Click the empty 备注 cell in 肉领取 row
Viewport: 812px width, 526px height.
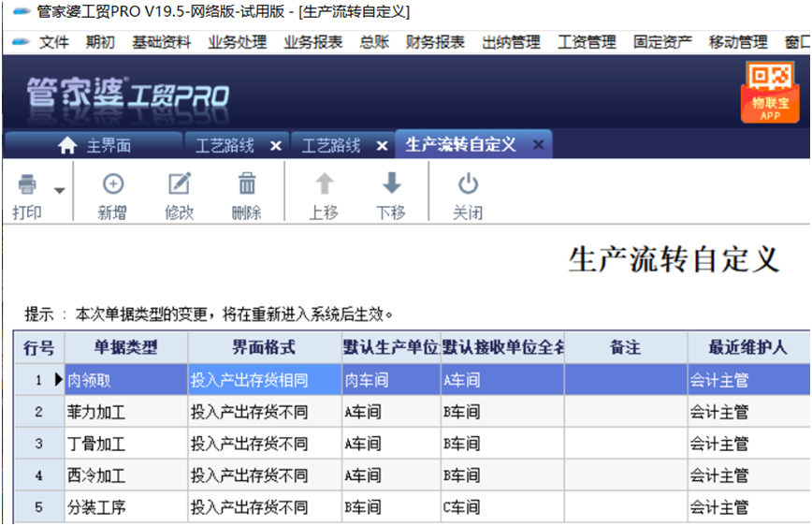pyautogui.click(x=626, y=380)
